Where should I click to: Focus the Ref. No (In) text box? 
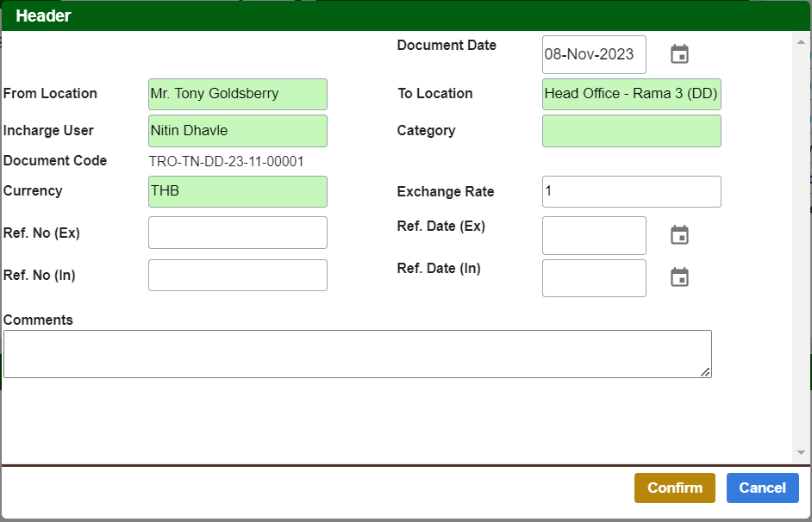(x=237, y=276)
